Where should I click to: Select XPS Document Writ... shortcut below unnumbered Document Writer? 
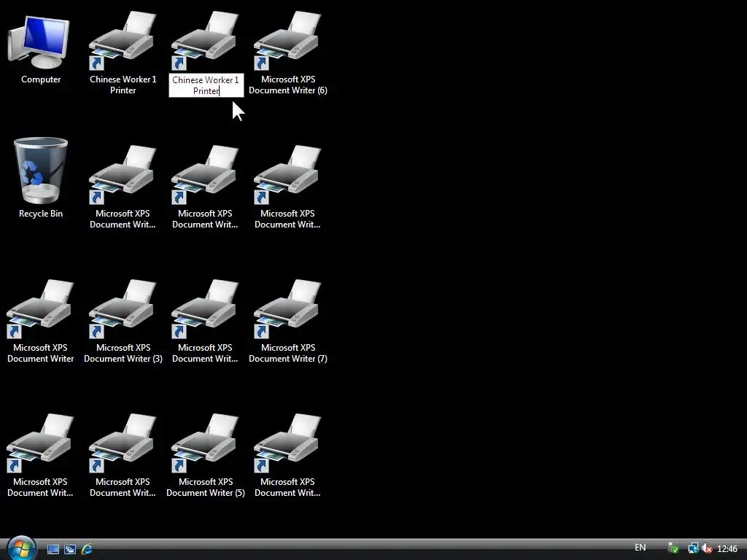(x=41, y=456)
